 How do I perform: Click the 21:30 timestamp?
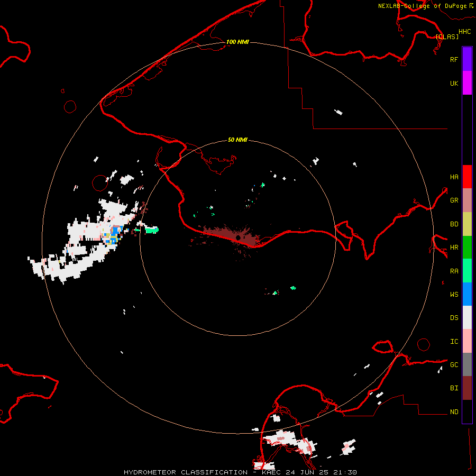(344, 472)
